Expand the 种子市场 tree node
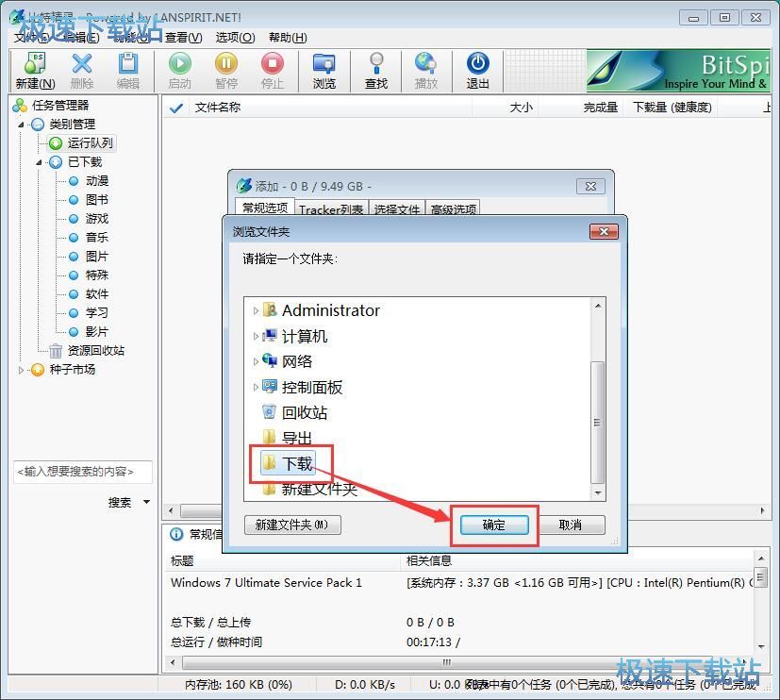The height and width of the screenshot is (700, 780). click(21, 370)
